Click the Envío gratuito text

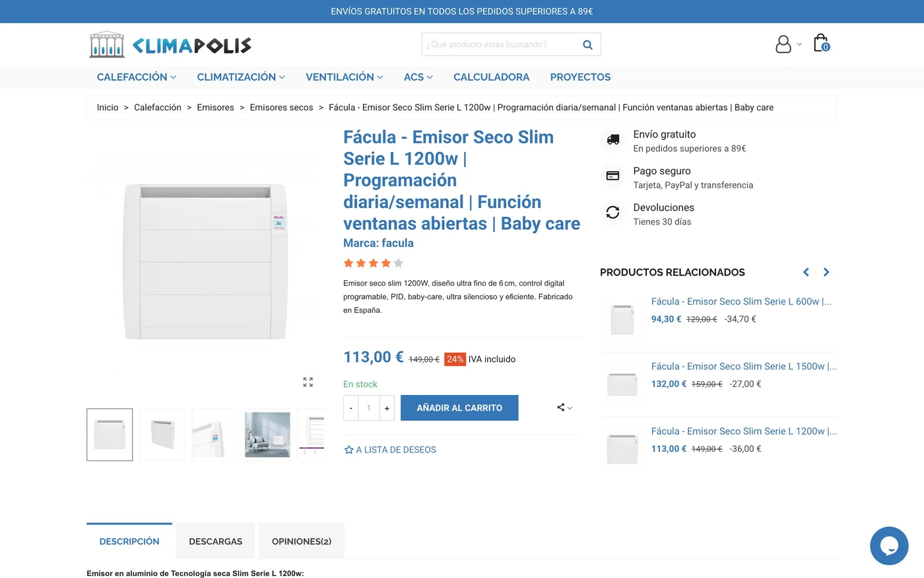[665, 134]
